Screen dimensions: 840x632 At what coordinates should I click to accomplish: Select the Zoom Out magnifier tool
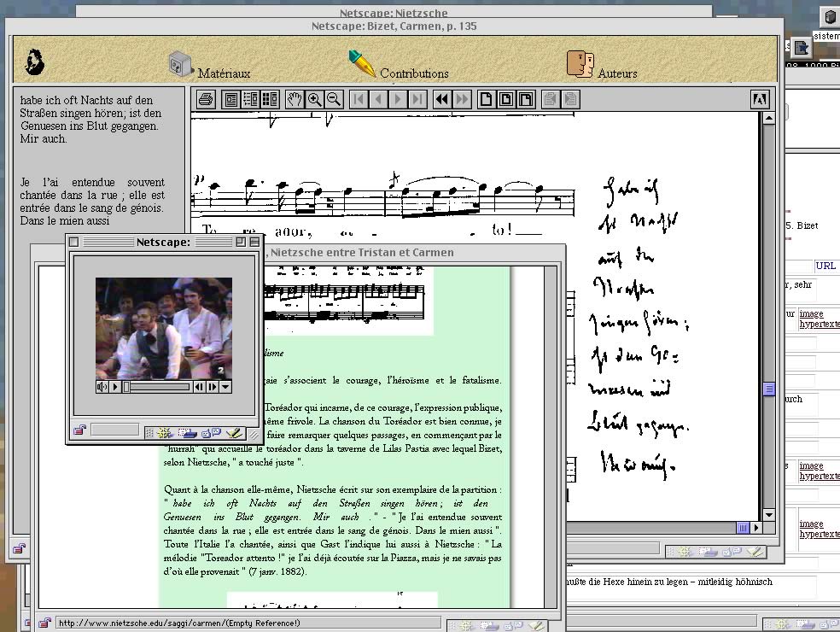pyautogui.click(x=334, y=99)
